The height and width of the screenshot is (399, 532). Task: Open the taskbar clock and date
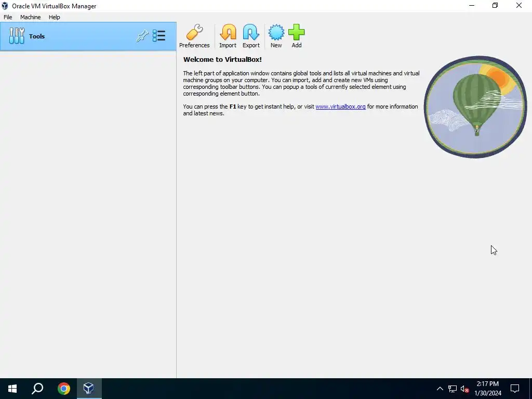pyautogui.click(x=488, y=389)
